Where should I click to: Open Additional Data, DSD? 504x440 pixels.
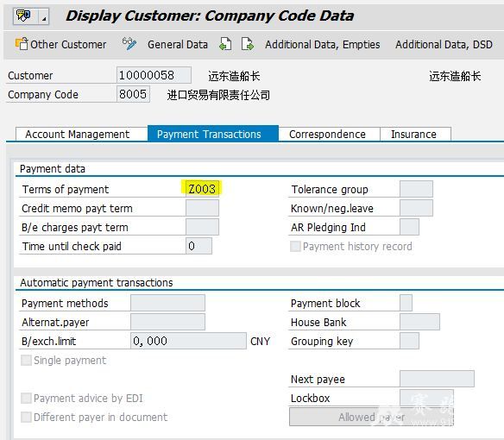(444, 44)
